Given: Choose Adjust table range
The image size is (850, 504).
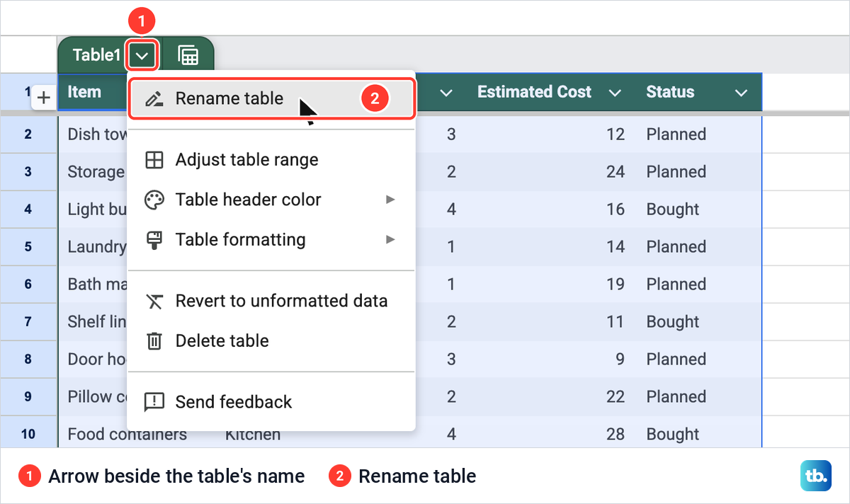Looking at the screenshot, I should 271,160.
